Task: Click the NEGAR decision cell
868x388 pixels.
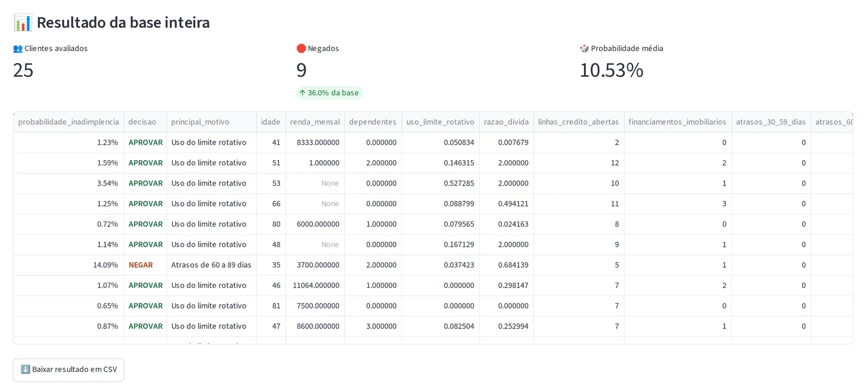Action: tap(145, 265)
